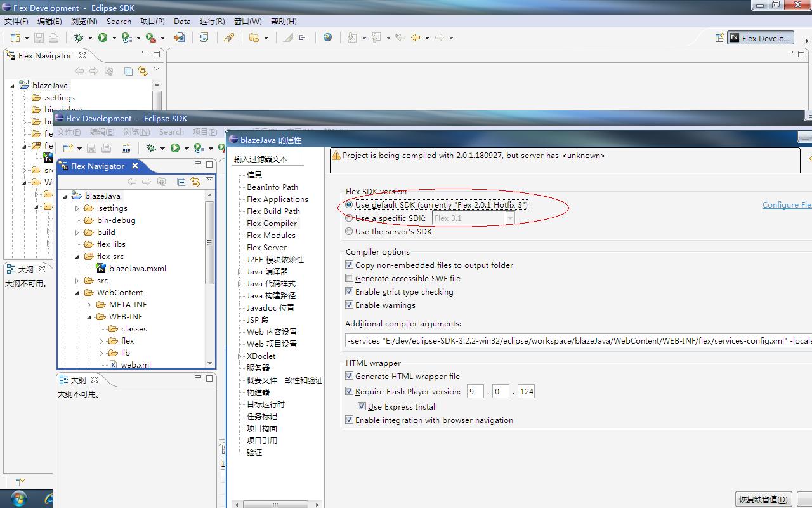Select Flex Server properties page
This screenshot has width=812, height=508.
pyautogui.click(x=266, y=247)
